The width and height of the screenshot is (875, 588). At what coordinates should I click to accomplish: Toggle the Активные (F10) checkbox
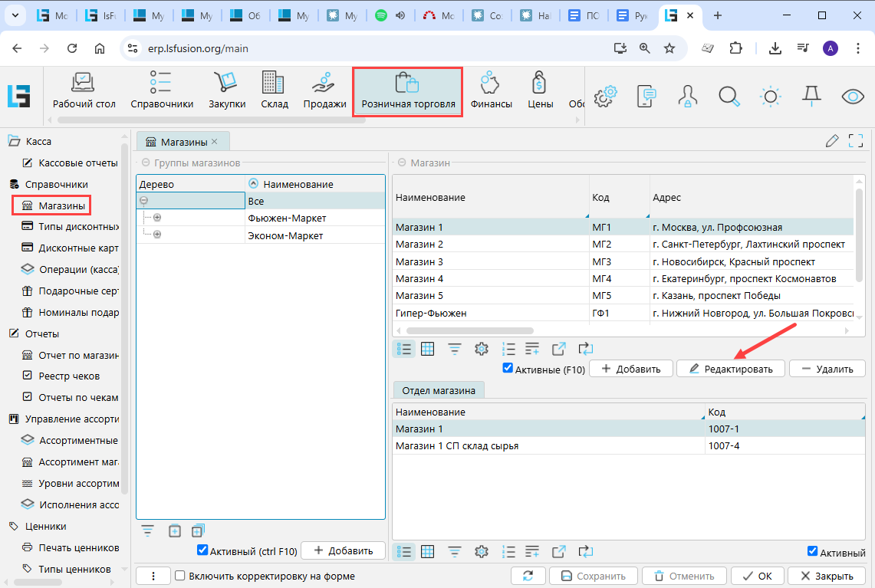click(508, 369)
